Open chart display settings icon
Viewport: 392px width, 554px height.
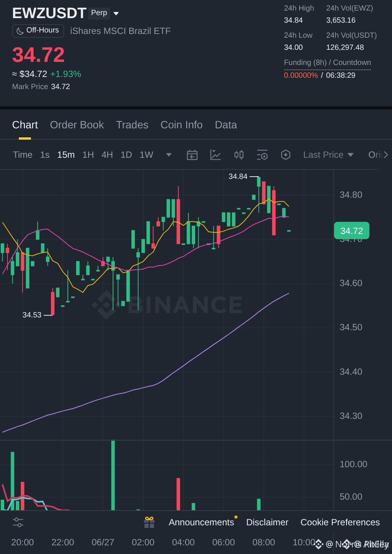click(x=262, y=155)
